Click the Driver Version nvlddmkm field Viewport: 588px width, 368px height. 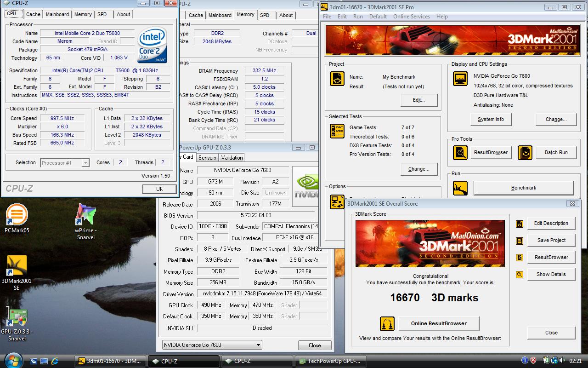pyautogui.click(x=262, y=293)
